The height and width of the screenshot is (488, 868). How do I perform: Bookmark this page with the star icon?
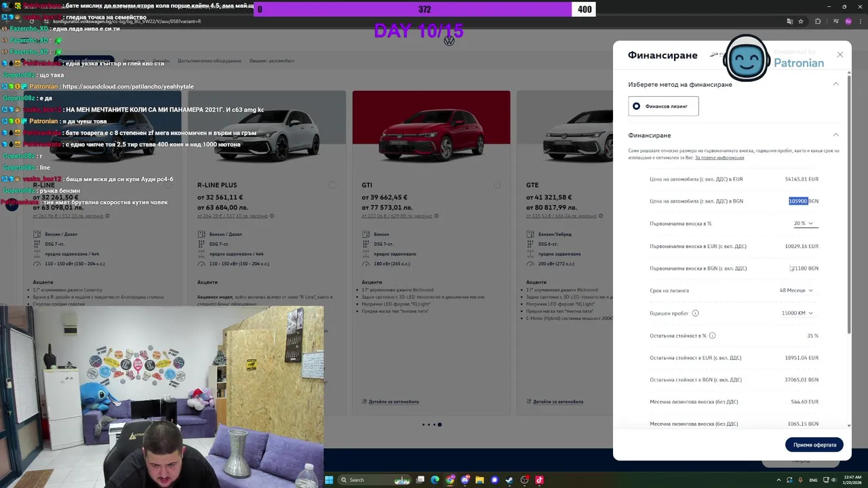tap(801, 21)
